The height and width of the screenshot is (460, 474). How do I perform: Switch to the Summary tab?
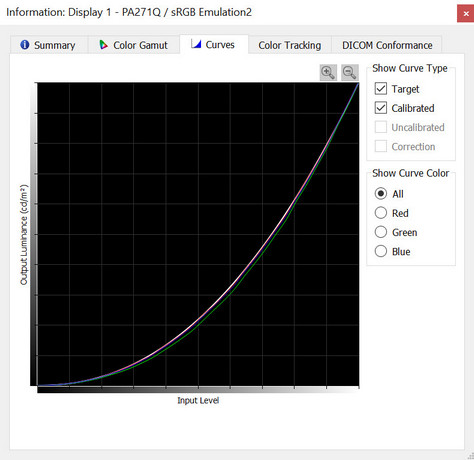pyautogui.click(x=49, y=45)
